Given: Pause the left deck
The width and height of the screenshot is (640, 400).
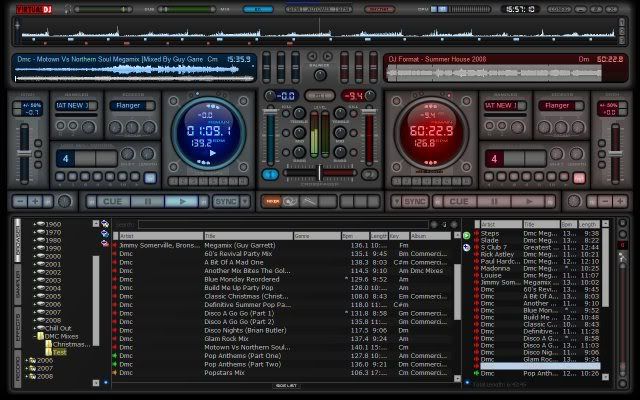Looking at the screenshot, I should [x=147, y=202].
